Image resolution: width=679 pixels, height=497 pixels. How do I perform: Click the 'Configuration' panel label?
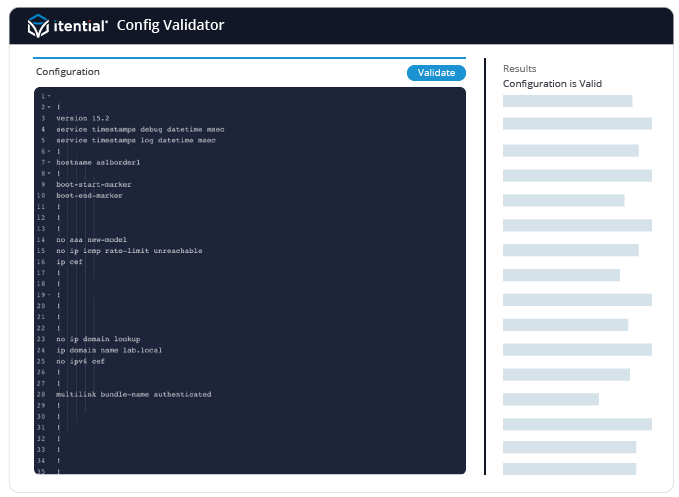coord(68,72)
